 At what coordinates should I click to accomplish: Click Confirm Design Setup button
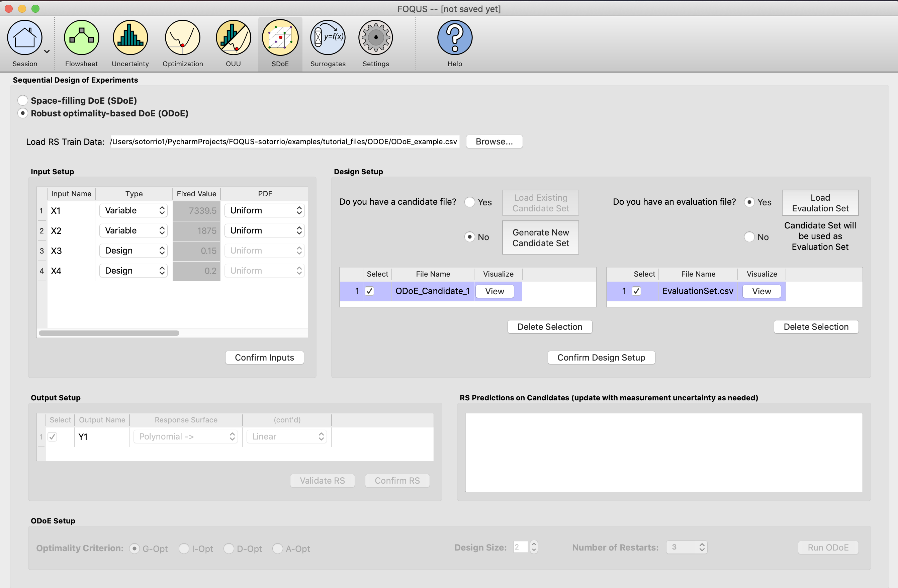tap(601, 358)
